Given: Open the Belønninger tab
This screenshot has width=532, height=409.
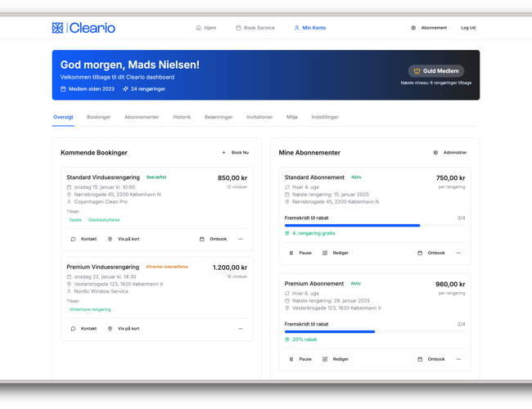Looking at the screenshot, I should (219, 117).
